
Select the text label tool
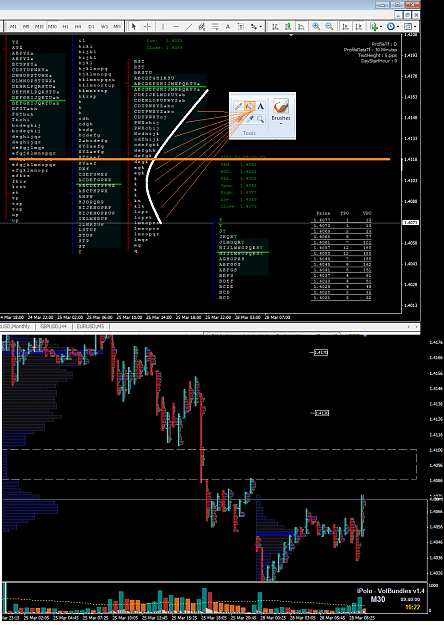coord(241,26)
